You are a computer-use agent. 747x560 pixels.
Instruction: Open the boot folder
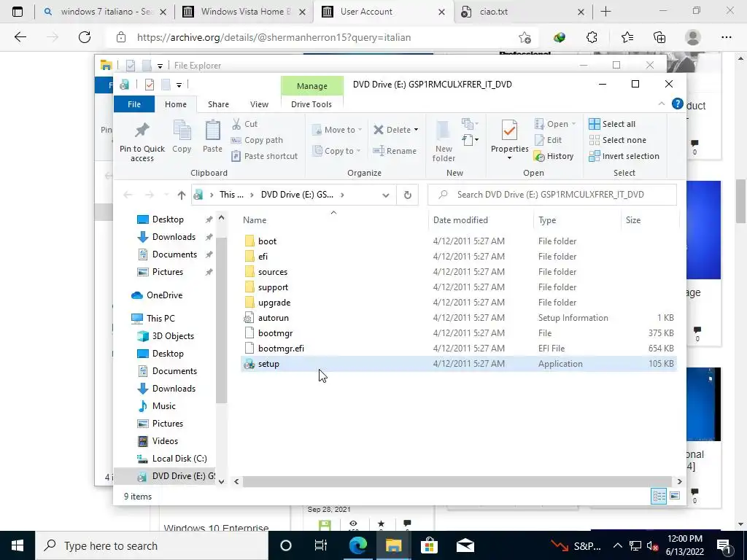coord(267,241)
